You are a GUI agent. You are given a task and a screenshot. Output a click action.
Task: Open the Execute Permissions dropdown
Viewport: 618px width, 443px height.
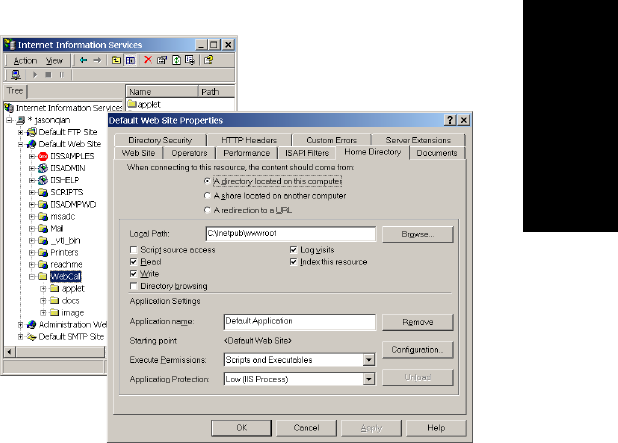(x=369, y=359)
